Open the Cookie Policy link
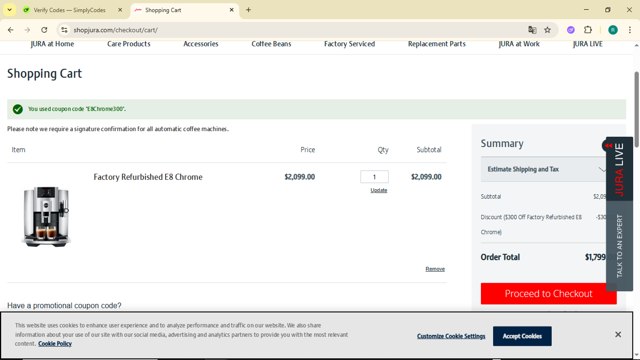Screen dimensions: 640x360 (x=55, y=344)
